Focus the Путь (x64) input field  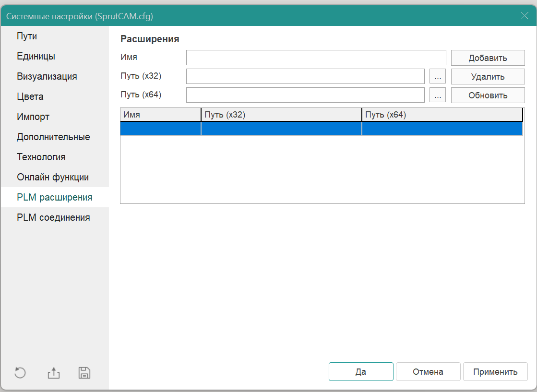click(x=305, y=95)
